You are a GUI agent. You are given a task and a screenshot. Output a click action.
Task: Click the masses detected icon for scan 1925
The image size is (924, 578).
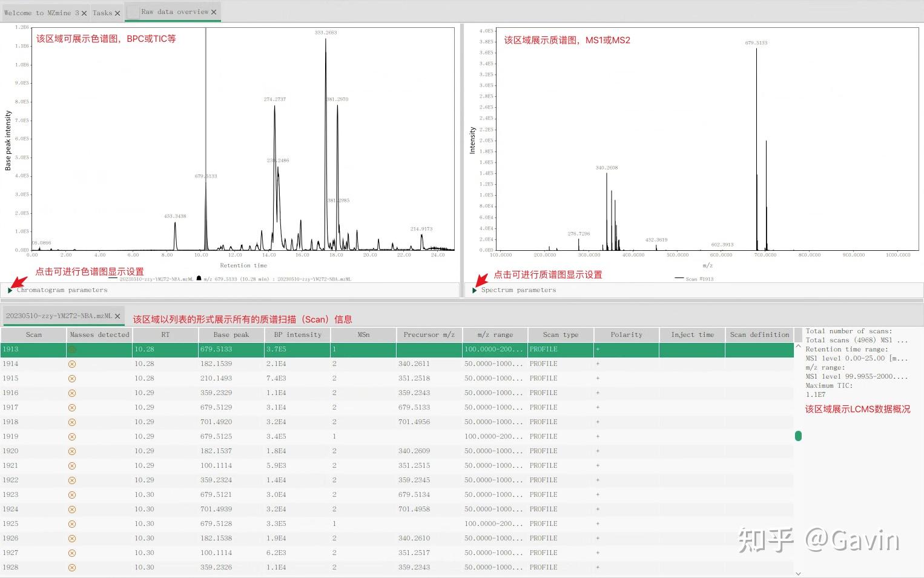(72, 523)
